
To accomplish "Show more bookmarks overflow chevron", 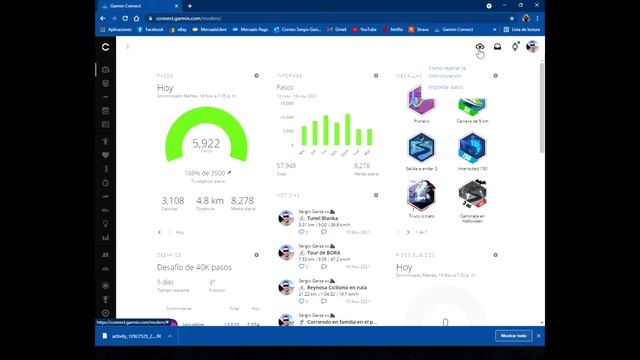I will (x=495, y=29).
